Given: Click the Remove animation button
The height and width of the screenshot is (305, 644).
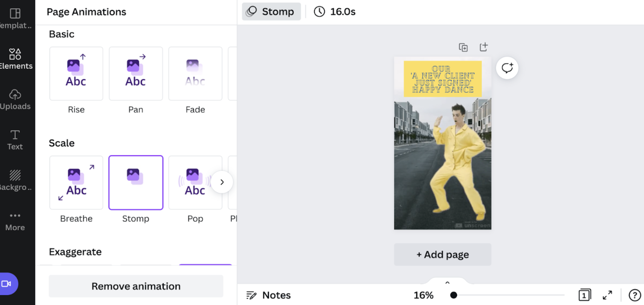Looking at the screenshot, I should pos(136,286).
